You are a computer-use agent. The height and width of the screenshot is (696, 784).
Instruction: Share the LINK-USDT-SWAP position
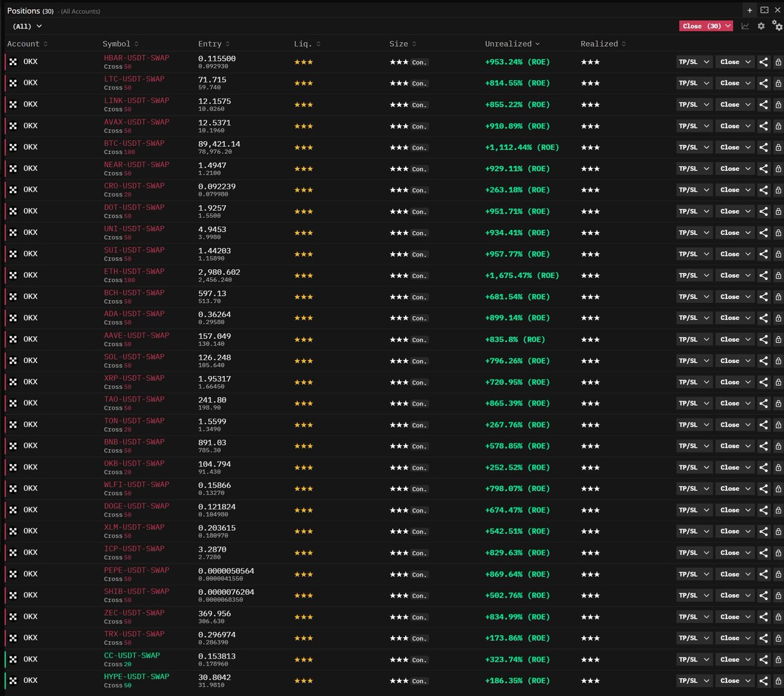point(763,104)
